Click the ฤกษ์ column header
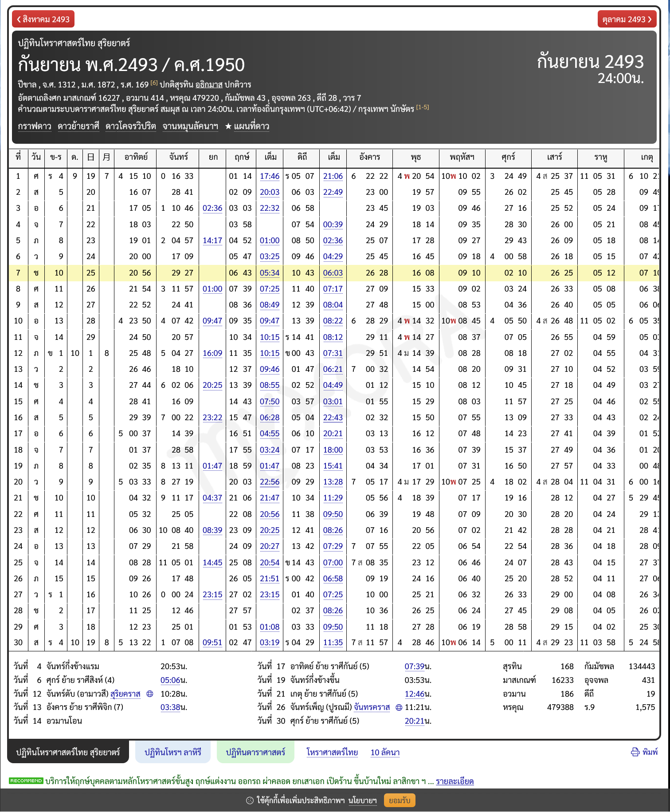This screenshot has width=670, height=812. (x=242, y=157)
